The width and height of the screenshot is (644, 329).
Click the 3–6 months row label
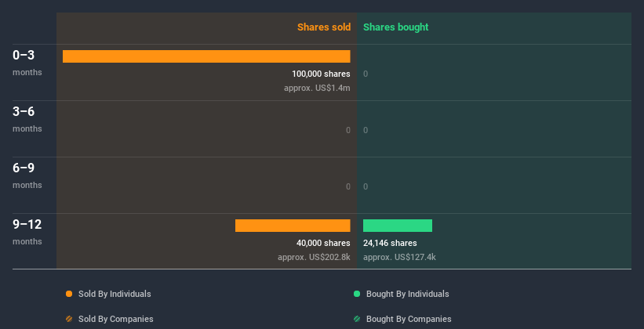27,119
